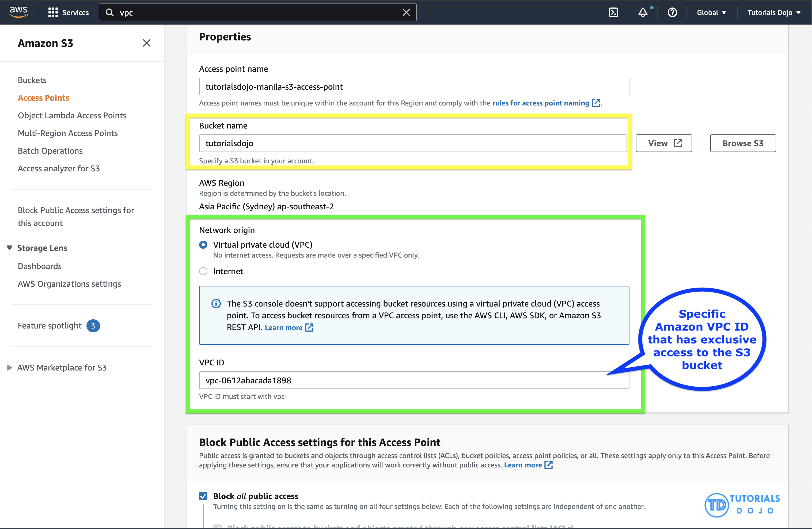Open Feature spotlight in the sidebar

(x=50, y=326)
